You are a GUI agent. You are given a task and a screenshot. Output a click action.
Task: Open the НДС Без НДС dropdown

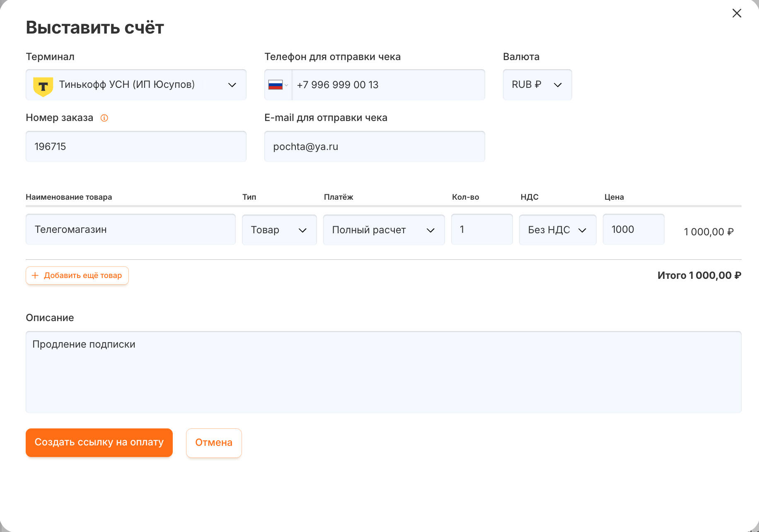(558, 230)
